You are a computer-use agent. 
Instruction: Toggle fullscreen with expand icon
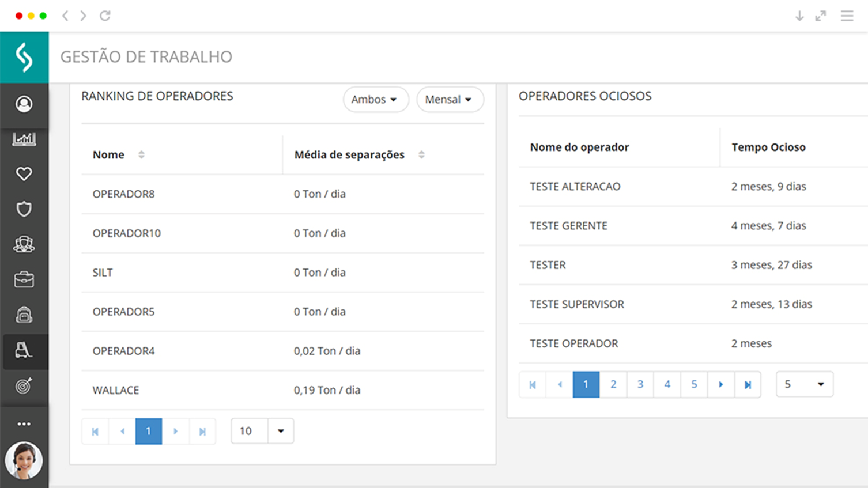[x=821, y=16]
